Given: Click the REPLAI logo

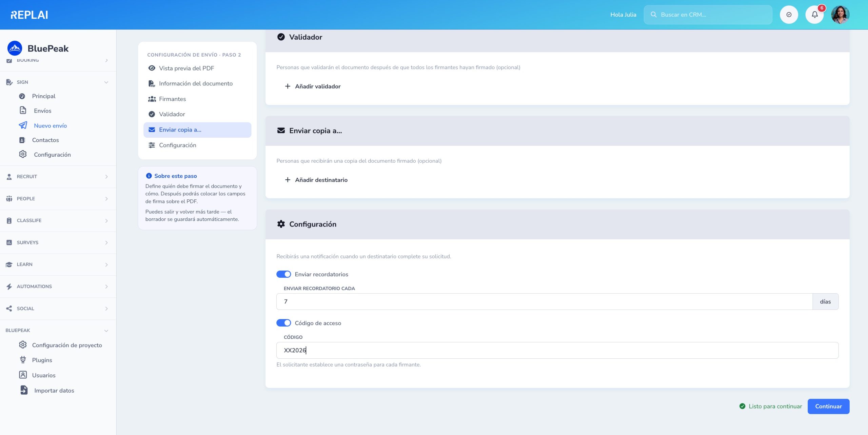Looking at the screenshot, I should tap(29, 15).
